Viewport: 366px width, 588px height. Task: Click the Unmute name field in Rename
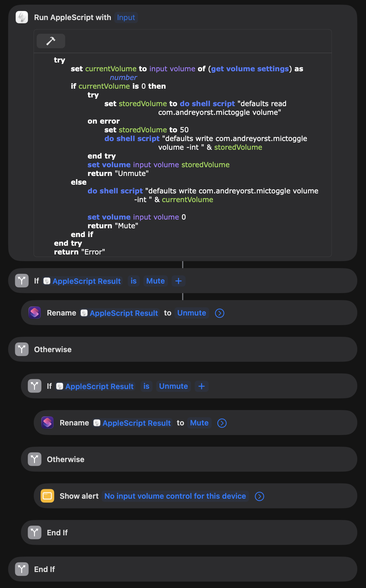tap(191, 313)
